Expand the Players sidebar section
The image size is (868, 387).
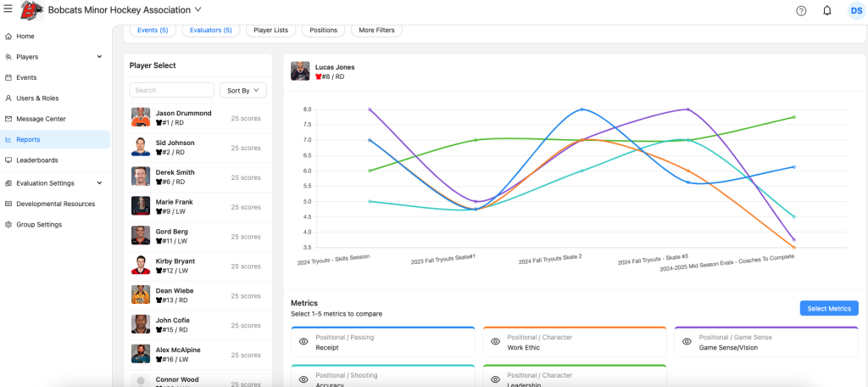tap(99, 57)
